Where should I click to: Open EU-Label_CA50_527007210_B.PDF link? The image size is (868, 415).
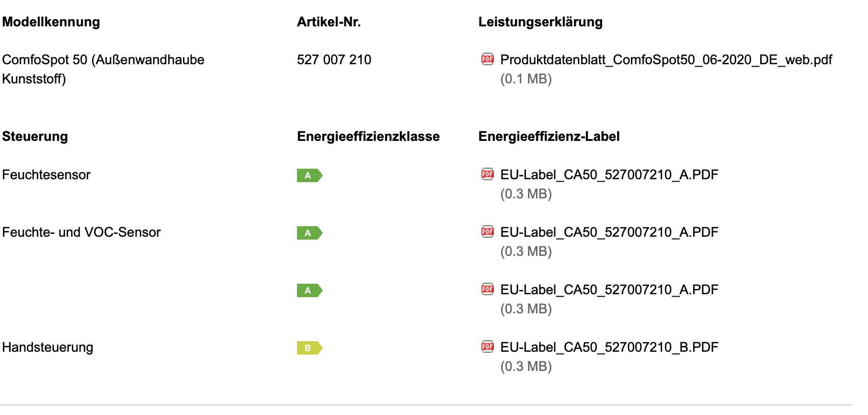tap(609, 347)
